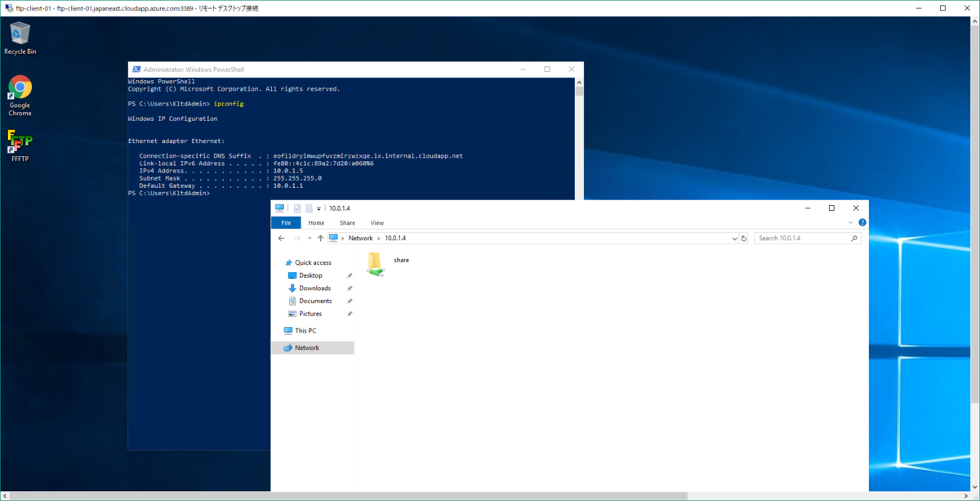This screenshot has width=980, height=501.
Task: Click the Properties icon in quick access toolbar
Action: [297, 208]
